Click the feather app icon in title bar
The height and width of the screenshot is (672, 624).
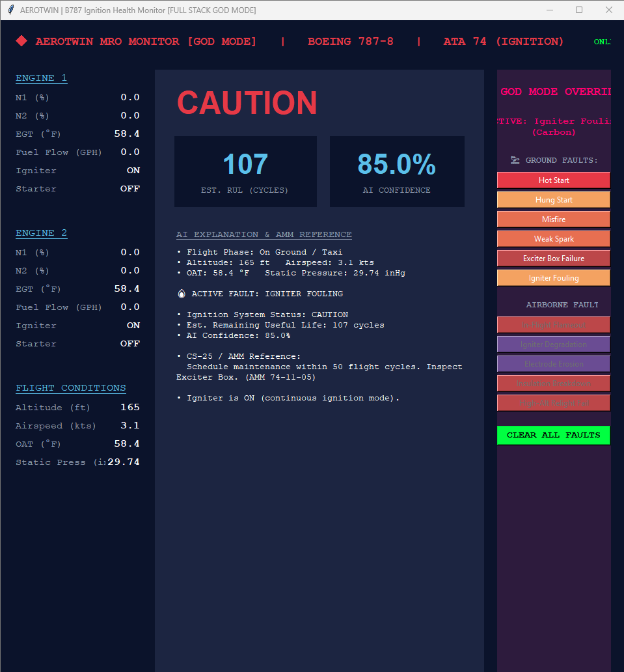[10, 10]
